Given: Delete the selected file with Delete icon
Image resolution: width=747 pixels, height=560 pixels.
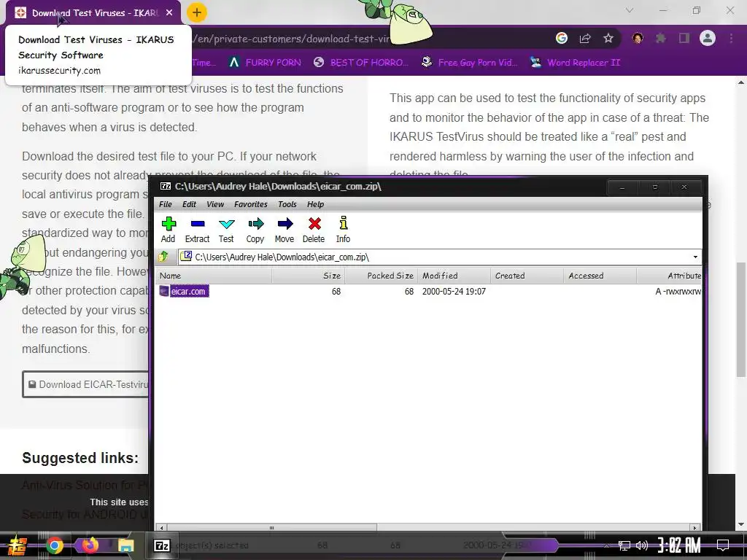Looking at the screenshot, I should 314,230.
